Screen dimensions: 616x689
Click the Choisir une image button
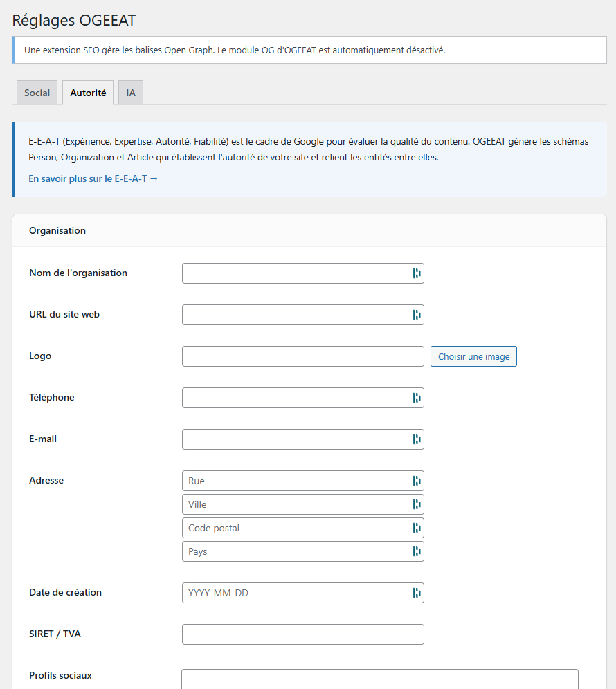473,356
